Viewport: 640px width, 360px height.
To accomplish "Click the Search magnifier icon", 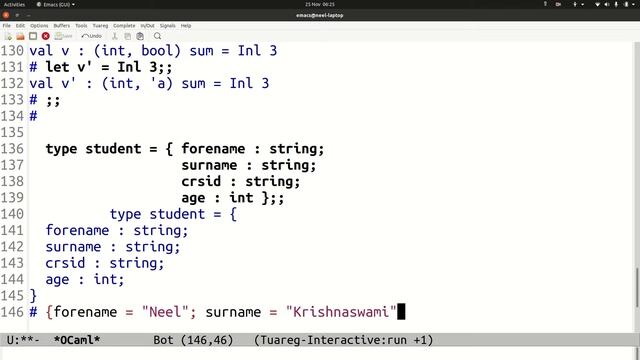I will [x=157, y=36].
